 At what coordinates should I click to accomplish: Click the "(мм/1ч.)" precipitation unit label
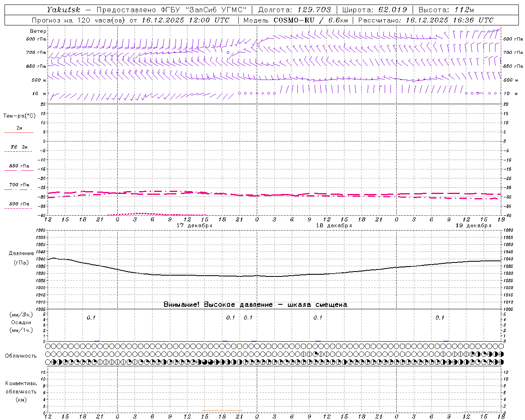click(x=21, y=330)
